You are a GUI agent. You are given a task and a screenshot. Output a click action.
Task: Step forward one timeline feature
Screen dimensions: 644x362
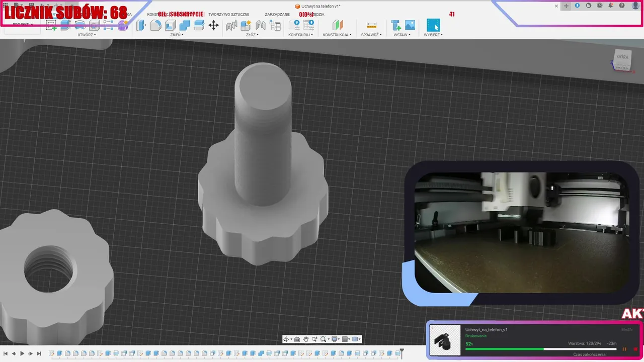tap(30, 354)
